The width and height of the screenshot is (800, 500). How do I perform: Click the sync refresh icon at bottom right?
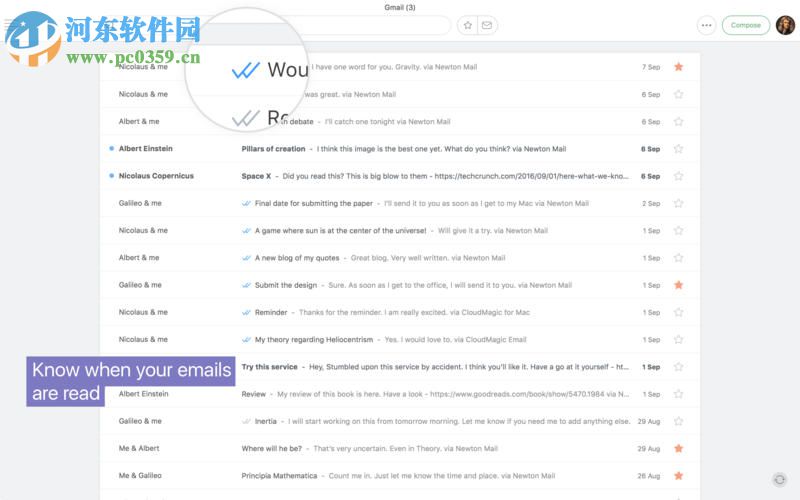779,480
